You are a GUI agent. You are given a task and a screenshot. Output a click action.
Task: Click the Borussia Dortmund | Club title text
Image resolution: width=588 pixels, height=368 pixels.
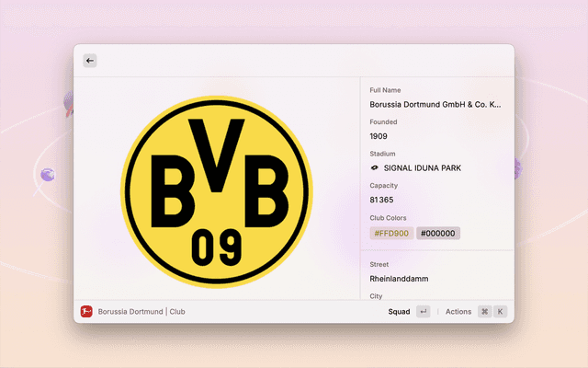141,312
